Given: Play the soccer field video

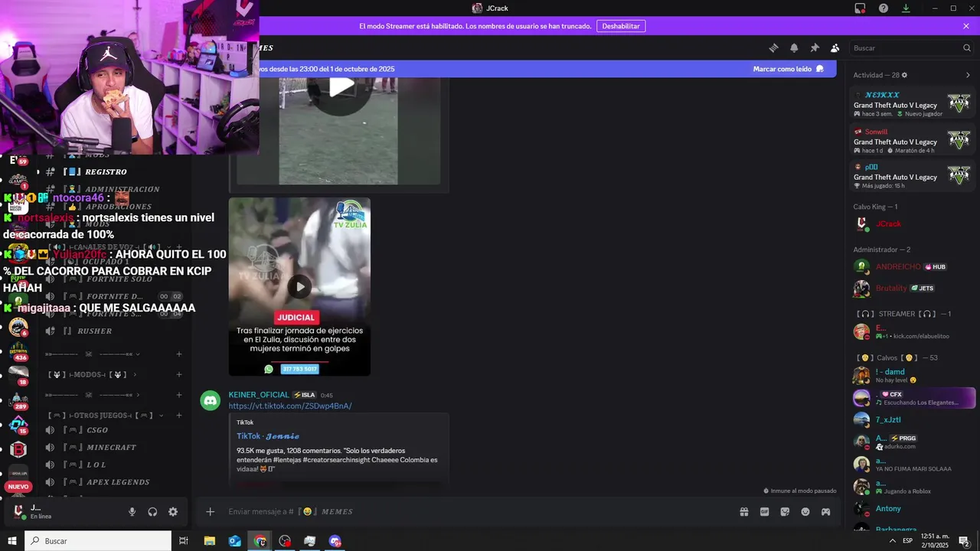Looking at the screenshot, I should tap(341, 86).
